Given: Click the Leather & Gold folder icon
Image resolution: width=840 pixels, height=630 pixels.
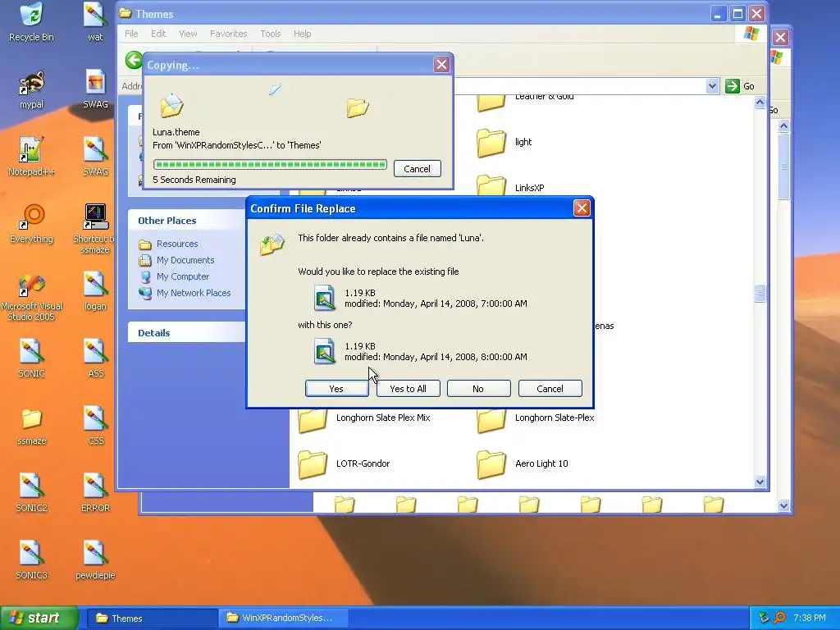Looking at the screenshot, I should click(x=491, y=102).
